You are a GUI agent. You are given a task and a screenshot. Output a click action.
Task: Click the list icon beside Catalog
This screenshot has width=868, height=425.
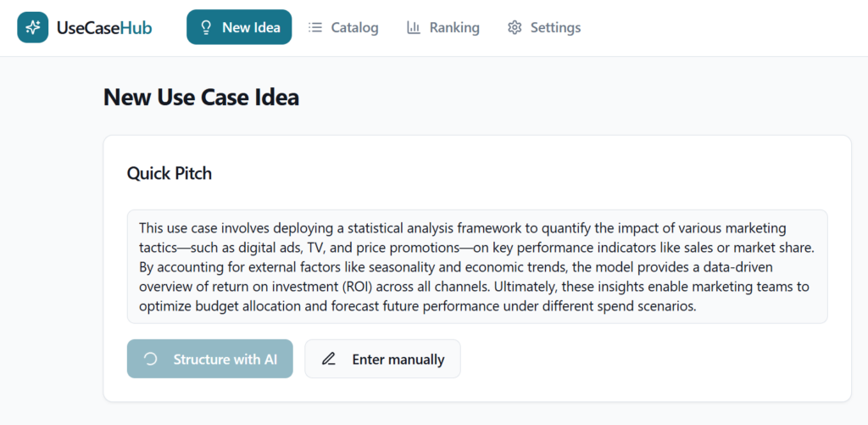pyautogui.click(x=315, y=27)
